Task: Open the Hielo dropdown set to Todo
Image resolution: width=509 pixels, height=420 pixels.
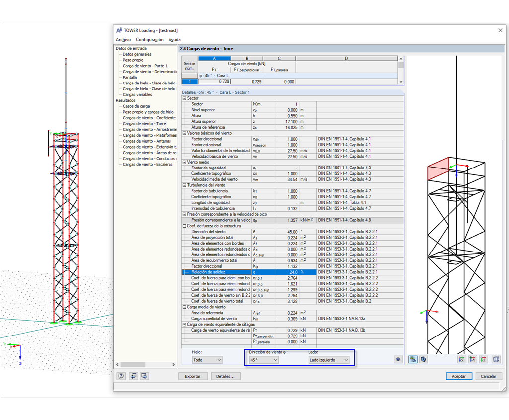Action: (208, 360)
